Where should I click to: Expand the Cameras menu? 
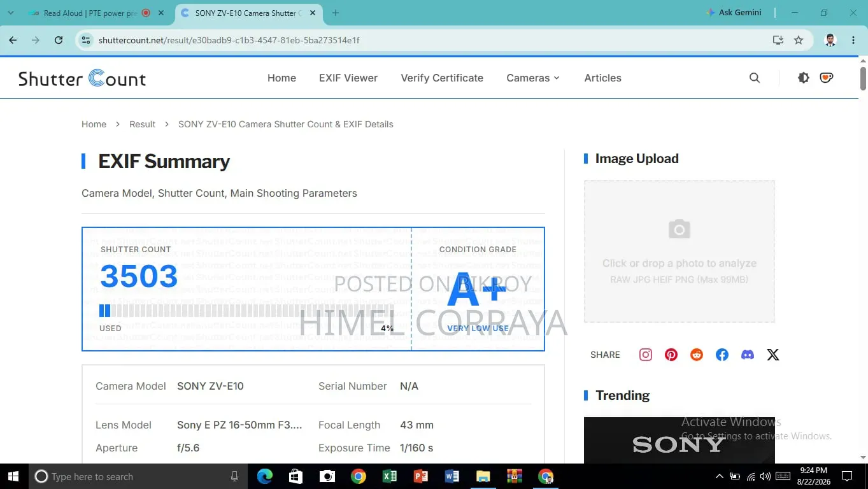pyautogui.click(x=533, y=78)
